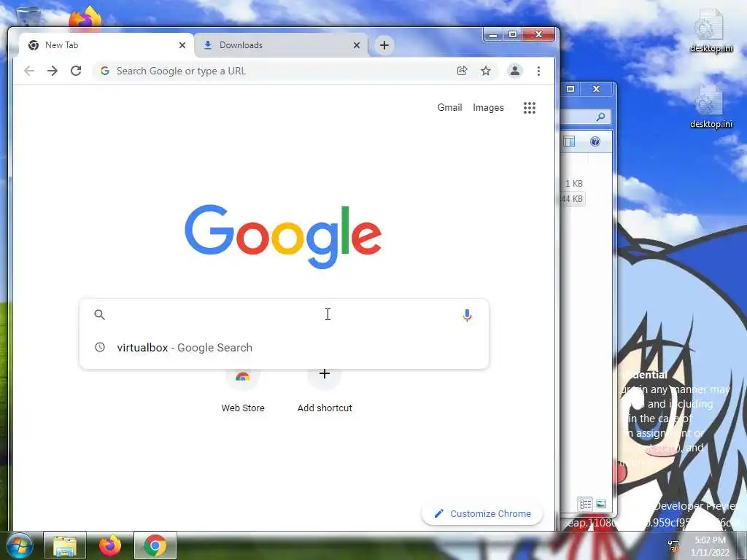Click the magnifier icon in the Google search box
This screenshot has height=560, width=747.
pyautogui.click(x=99, y=315)
